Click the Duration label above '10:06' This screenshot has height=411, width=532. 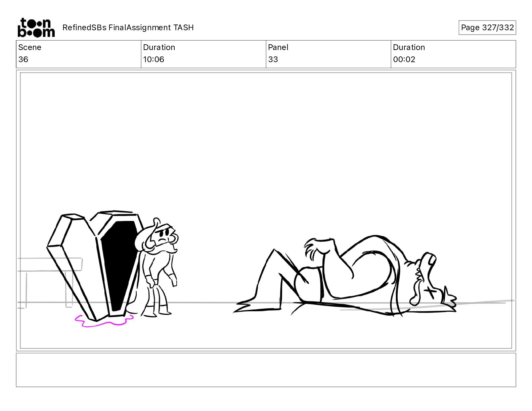point(159,47)
